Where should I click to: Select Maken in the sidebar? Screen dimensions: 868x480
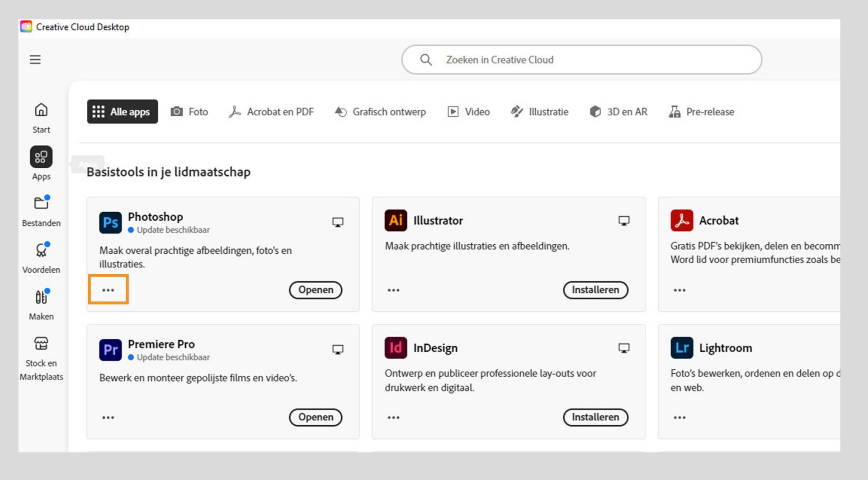[41, 304]
